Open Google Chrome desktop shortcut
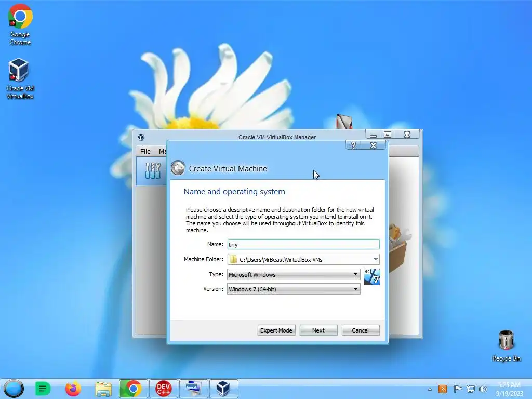The width and height of the screenshot is (532, 399). tap(20, 24)
